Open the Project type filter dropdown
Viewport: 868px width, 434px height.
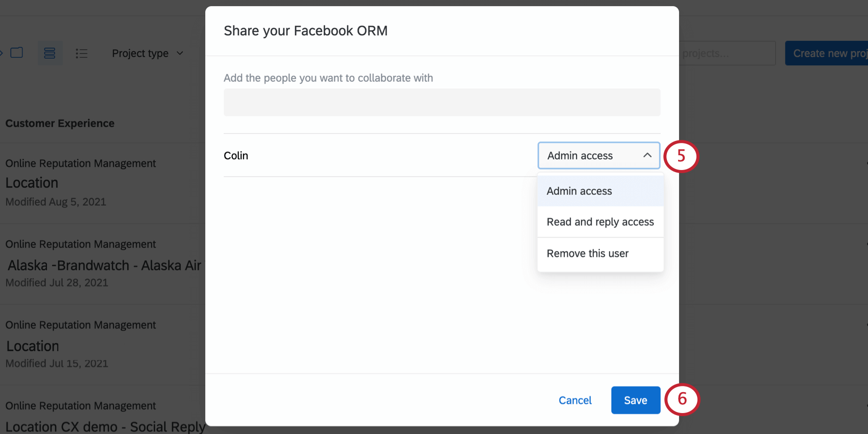[x=148, y=53]
